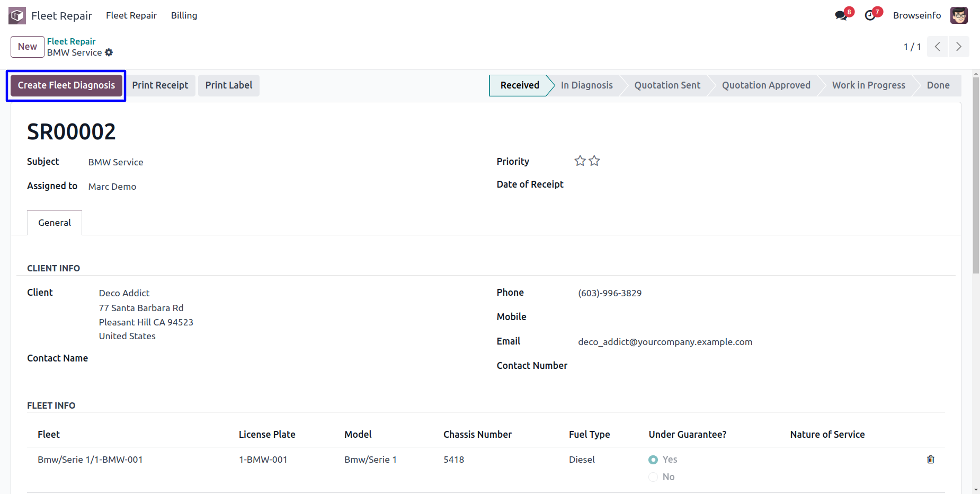
Task: Open the Fleet Repair top menu
Action: coord(131,15)
